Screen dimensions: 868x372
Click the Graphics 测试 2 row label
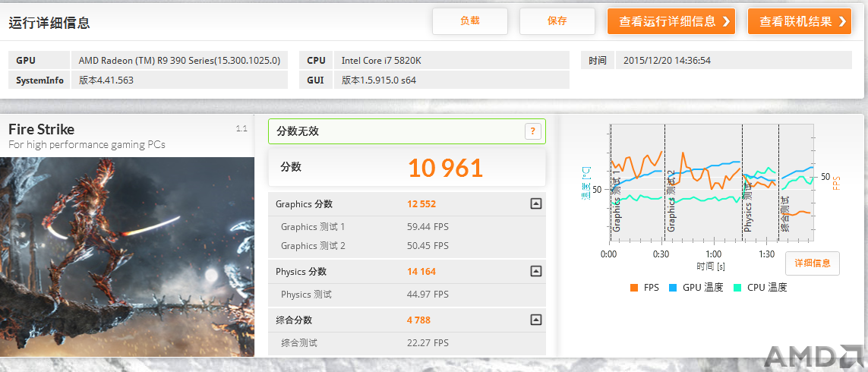[x=314, y=245]
